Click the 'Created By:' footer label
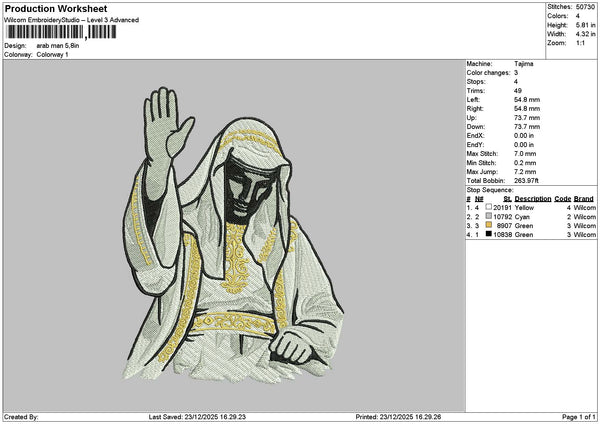Screen dimensions: 600x424 coord(21,417)
